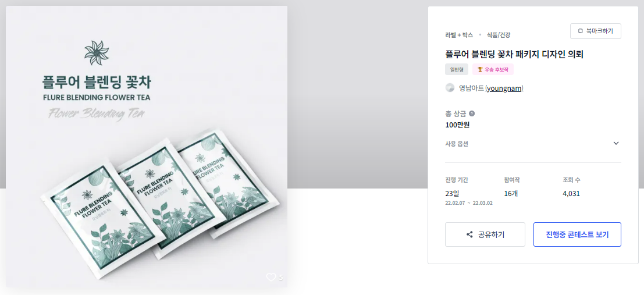
Task: Click the share icon next to 공유하기
Action: (x=470, y=234)
